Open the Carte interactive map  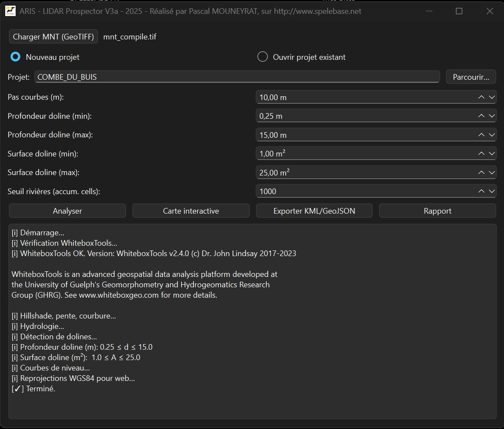click(x=191, y=211)
